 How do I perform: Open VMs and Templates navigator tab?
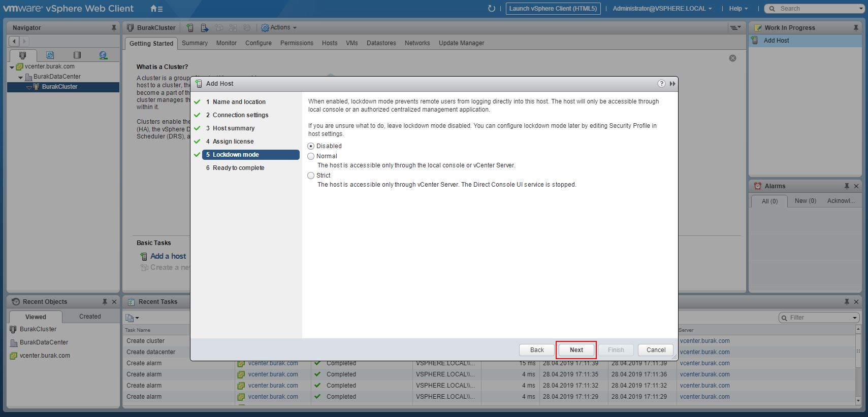click(x=50, y=55)
